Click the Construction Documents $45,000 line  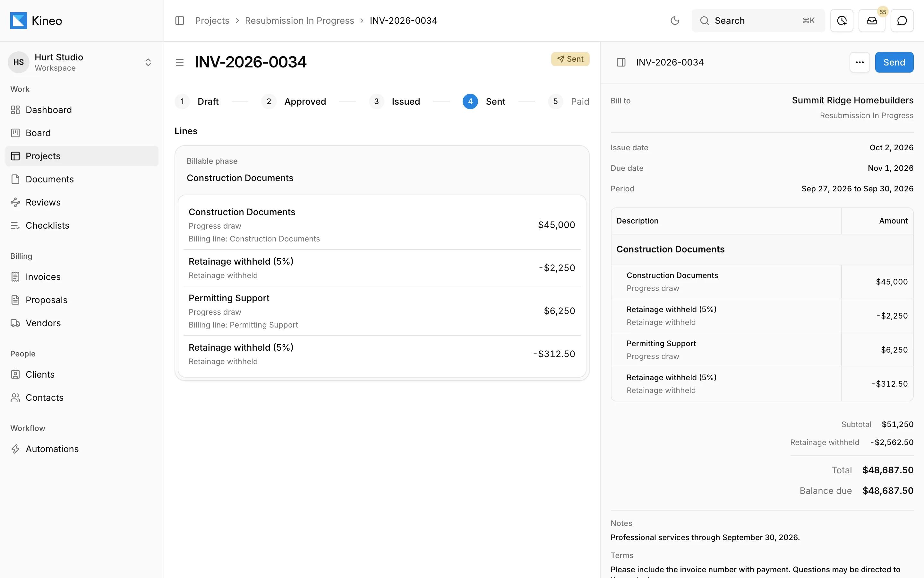382,225
